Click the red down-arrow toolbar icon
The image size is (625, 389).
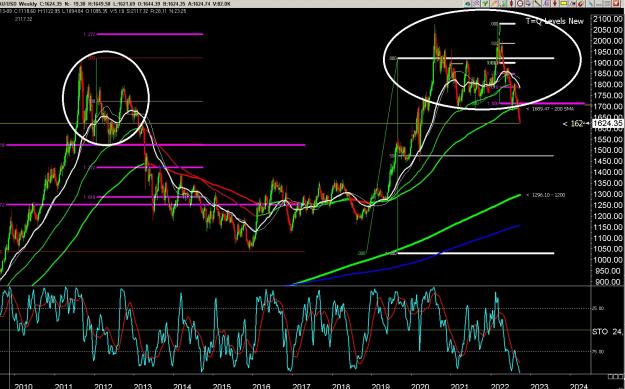click(x=555, y=4)
